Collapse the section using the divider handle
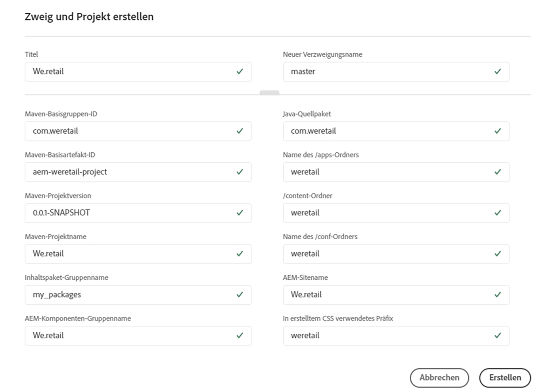 pyautogui.click(x=269, y=93)
